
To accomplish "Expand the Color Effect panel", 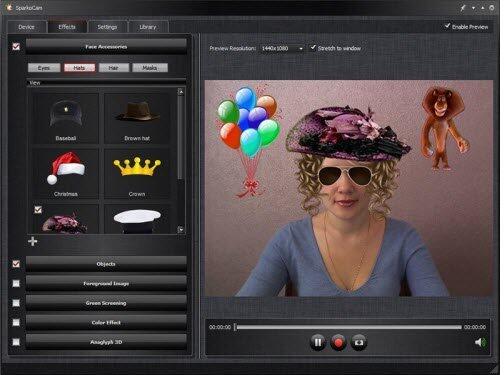I will click(106, 323).
